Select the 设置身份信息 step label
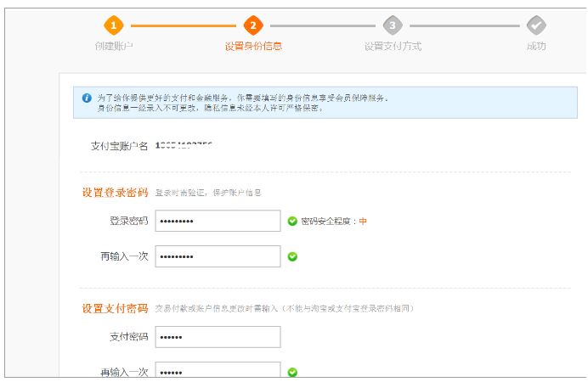Image resolution: width=588 pixels, height=382 pixels. (253, 46)
